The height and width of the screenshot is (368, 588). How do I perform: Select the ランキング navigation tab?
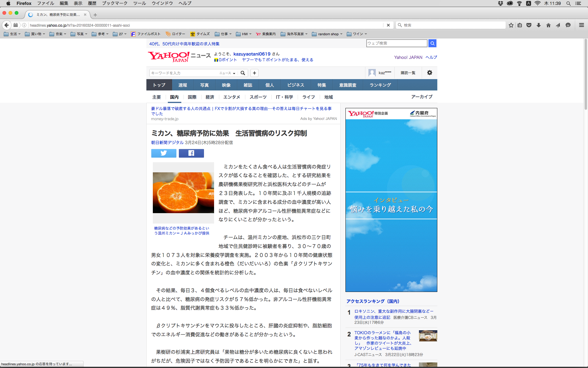[x=380, y=85]
